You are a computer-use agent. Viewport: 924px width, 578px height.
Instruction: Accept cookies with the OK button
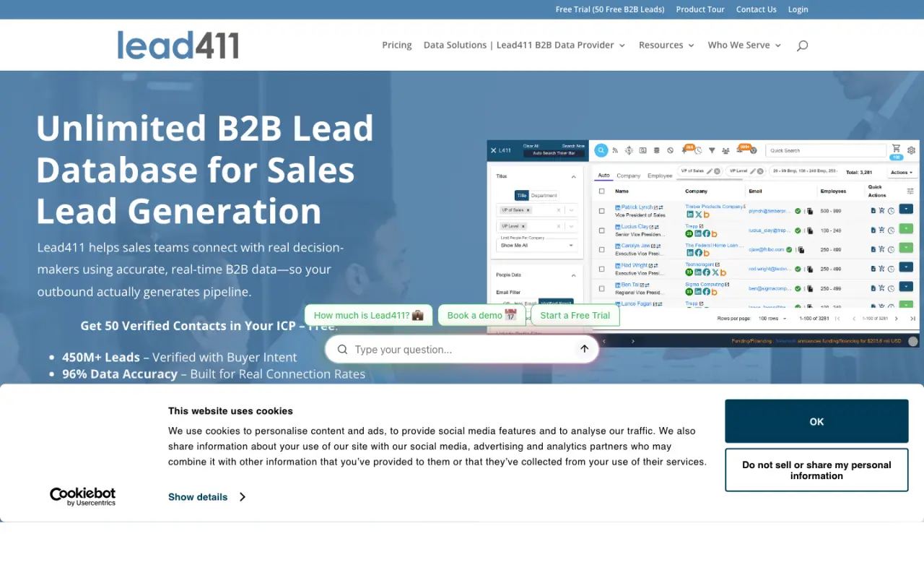click(816, 421)
